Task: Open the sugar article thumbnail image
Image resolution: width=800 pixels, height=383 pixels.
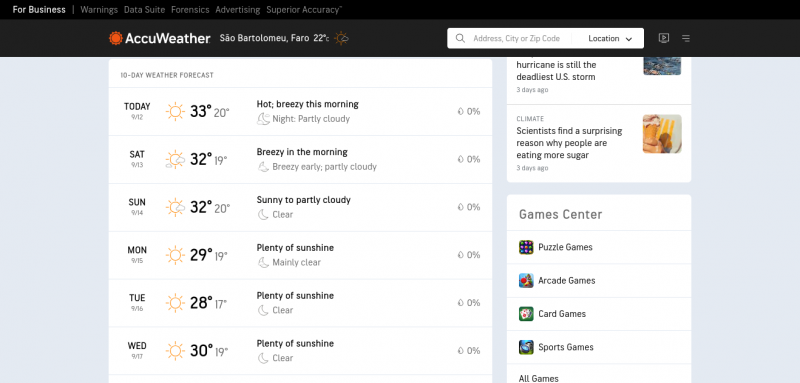Action: point(662,134)
